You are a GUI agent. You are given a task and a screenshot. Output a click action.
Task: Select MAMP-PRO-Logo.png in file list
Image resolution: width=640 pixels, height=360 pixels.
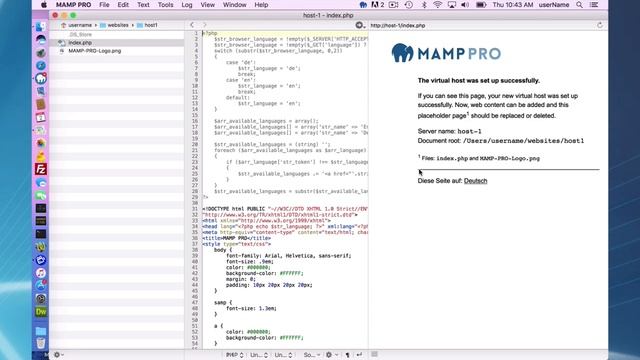click(x=117, y=51)
